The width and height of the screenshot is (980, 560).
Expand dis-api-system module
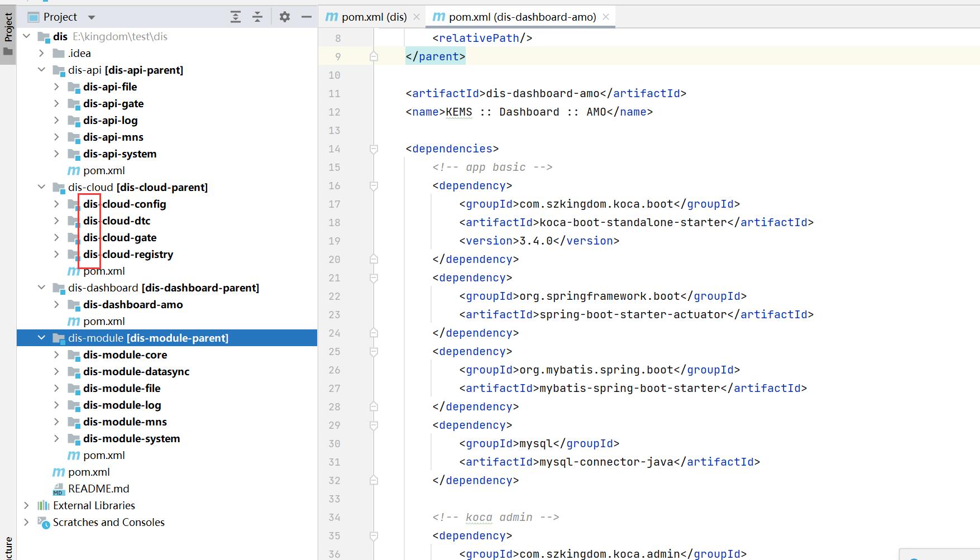point(56,154)
